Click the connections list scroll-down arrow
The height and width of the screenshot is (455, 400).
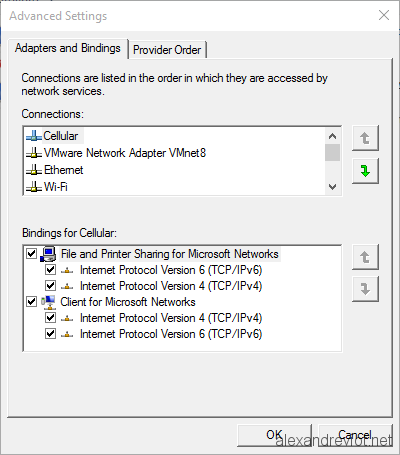pyautogui.click(x=332, y=187)
